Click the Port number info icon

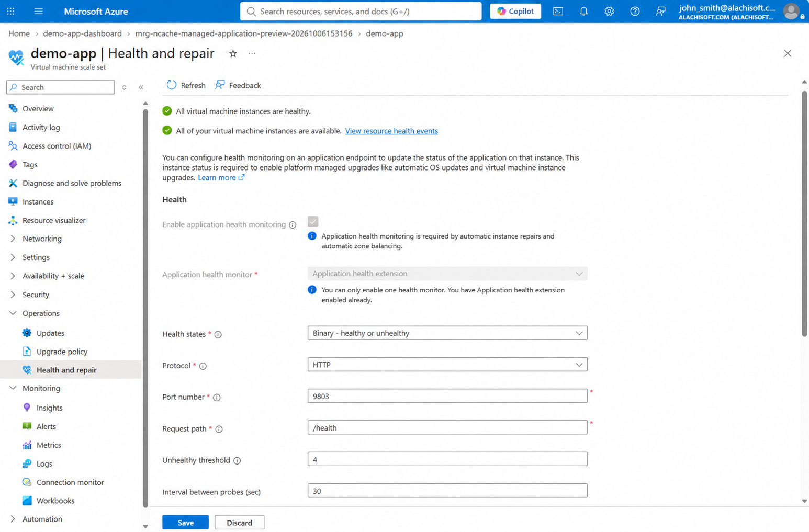pos(217,398)
